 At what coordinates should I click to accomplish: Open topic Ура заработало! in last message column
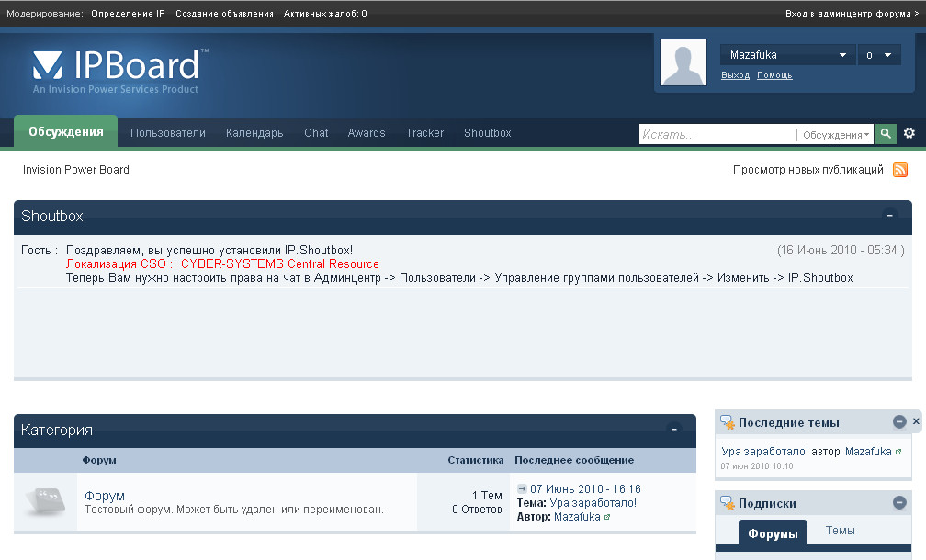point(593,503)
